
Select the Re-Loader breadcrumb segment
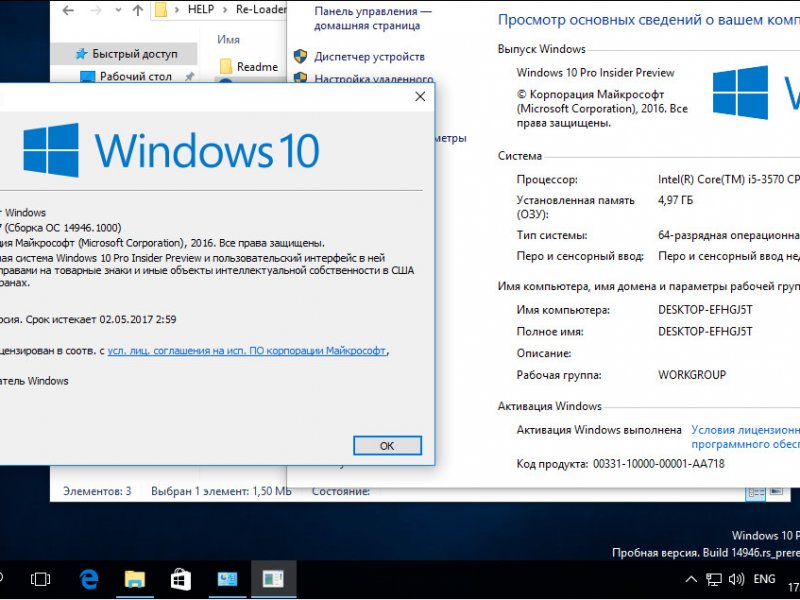(261, 10)
